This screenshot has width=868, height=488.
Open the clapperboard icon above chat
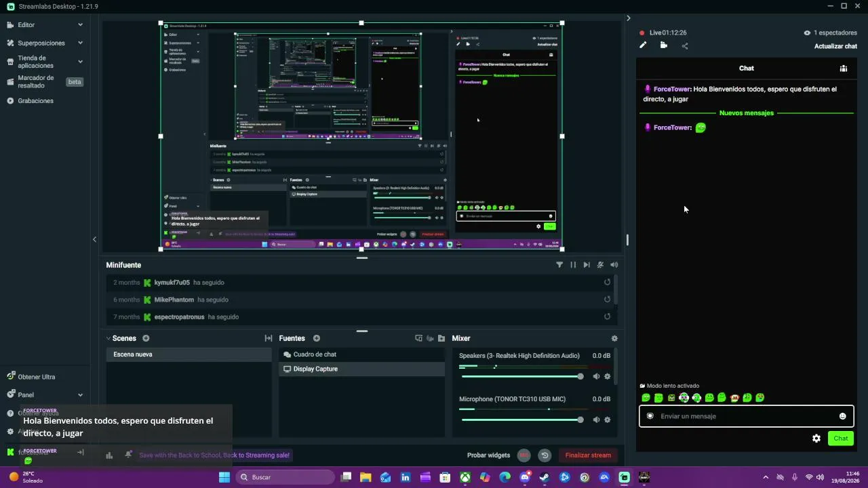tap(664, 45)
